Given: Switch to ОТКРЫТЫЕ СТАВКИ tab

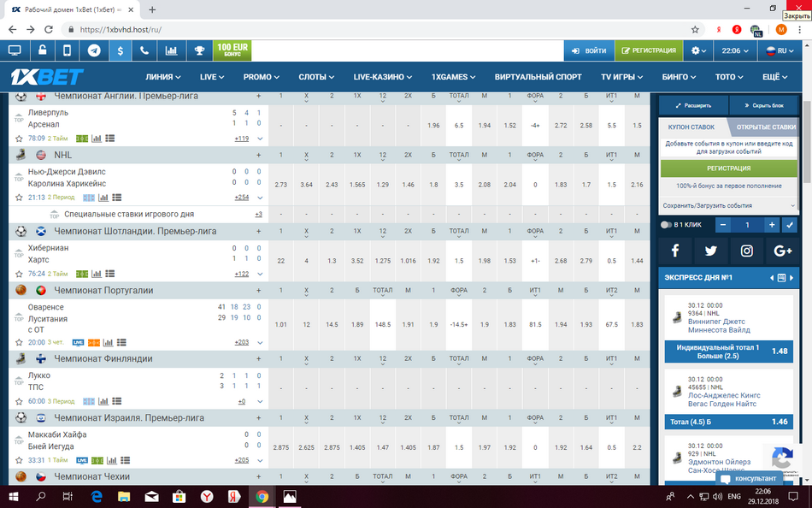Looking at the screenshot, I should [x=765, y=127].
